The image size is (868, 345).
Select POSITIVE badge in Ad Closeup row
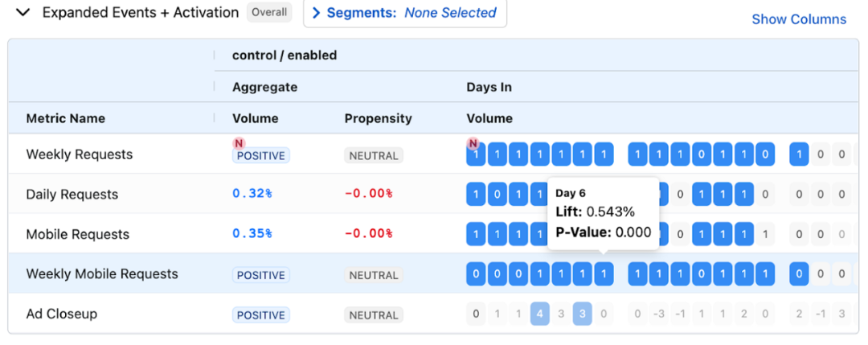coord(261,315)
